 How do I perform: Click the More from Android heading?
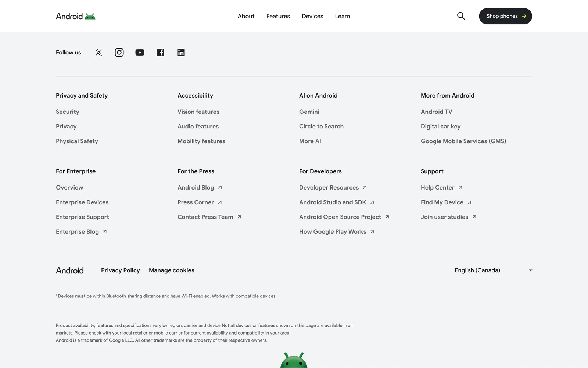448,96
